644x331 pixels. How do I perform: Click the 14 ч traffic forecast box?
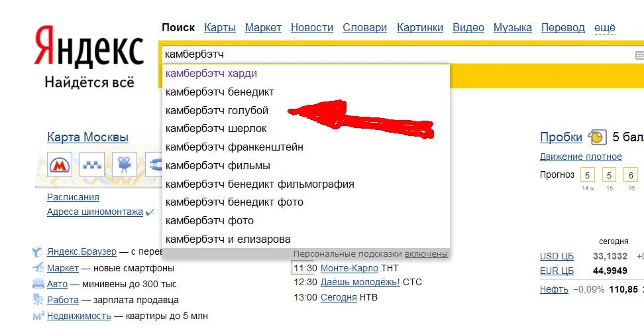click(x=587, y=175)
